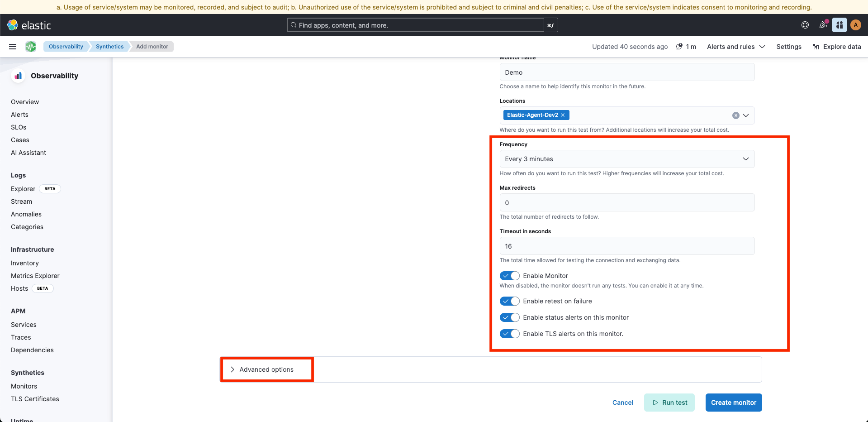Open Logs Explorer in sidebar
Screen dimensions: 868x422
[x=23, y=189]
